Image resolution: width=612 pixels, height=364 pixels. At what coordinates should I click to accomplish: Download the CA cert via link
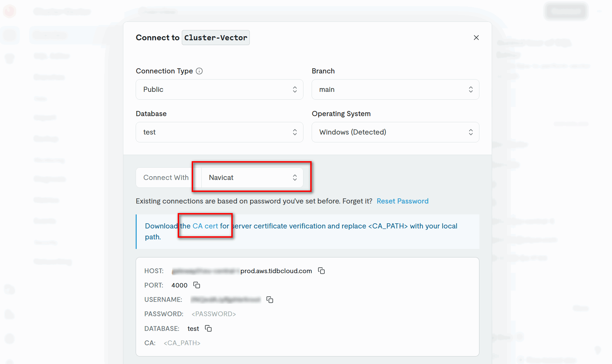point(205,226)
